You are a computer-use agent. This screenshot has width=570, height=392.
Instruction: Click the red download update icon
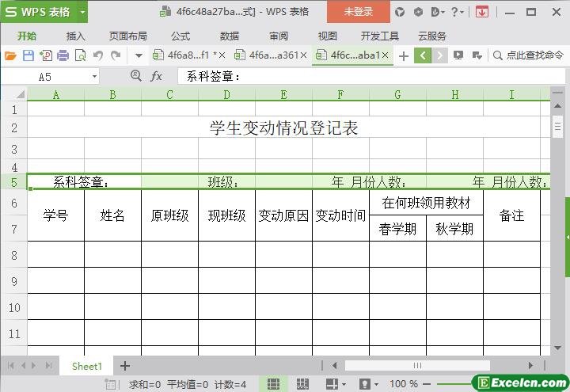click(481, 13)
